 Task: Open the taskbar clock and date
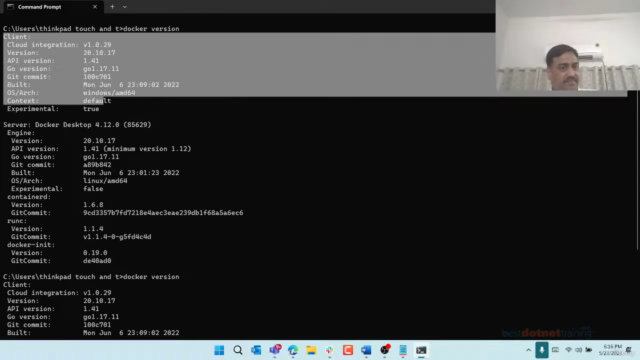point(611,350)
